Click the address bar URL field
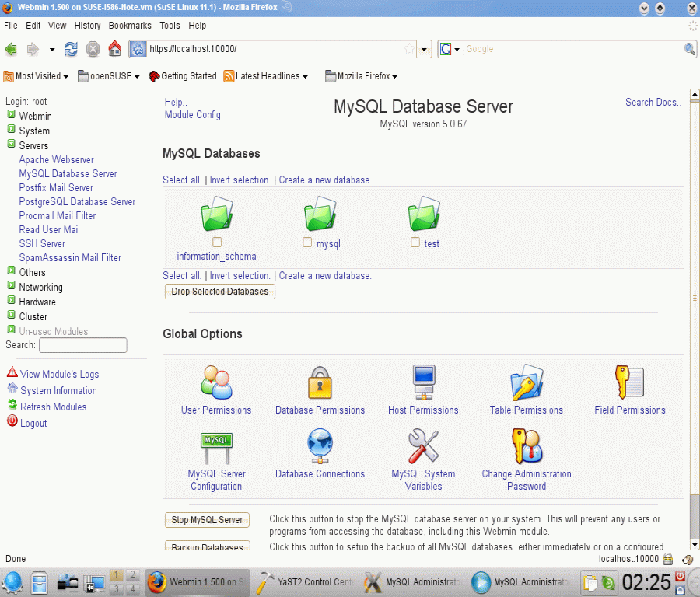Screen dimensions: 700x597 [x=275, y=49]
